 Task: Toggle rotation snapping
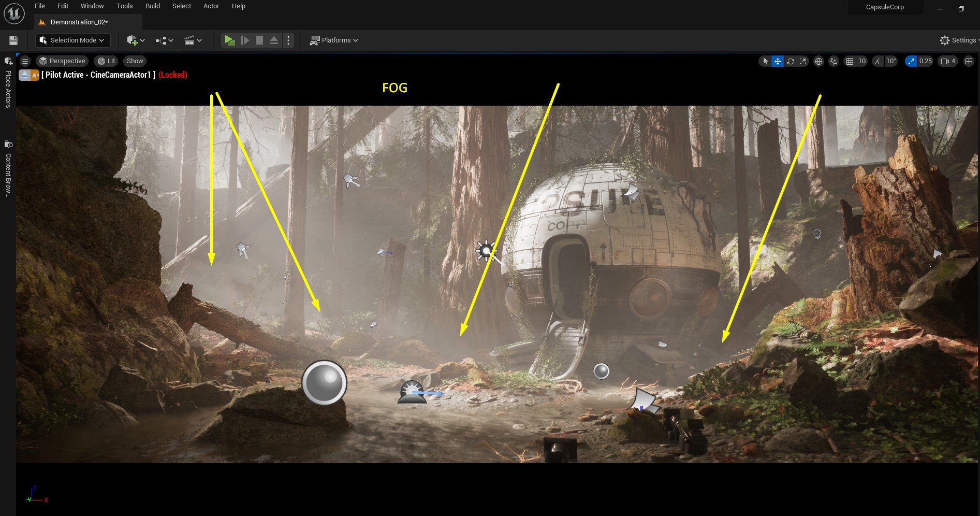click(x=877, y=61)
